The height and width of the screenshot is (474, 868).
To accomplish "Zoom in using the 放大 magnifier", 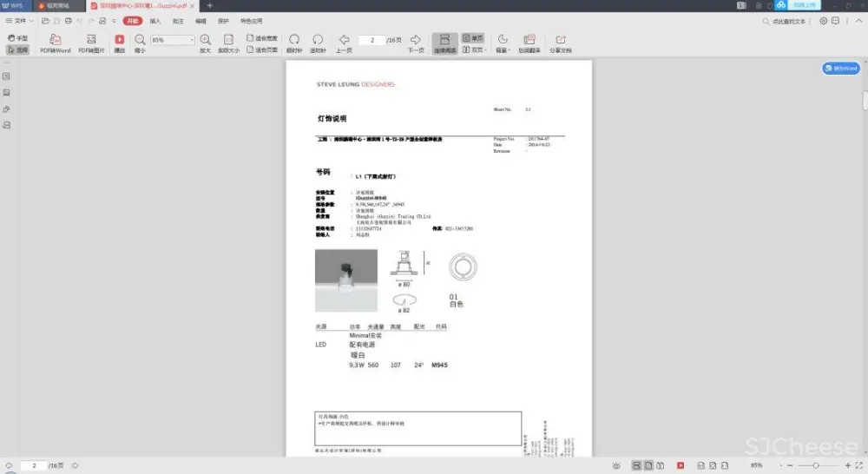I will coord(206,40).
